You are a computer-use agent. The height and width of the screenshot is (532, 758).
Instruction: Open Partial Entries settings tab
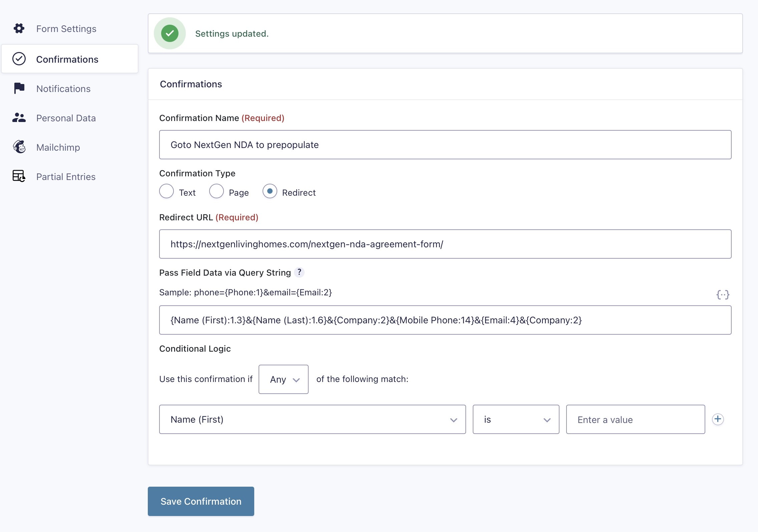(x=66, y=177)
